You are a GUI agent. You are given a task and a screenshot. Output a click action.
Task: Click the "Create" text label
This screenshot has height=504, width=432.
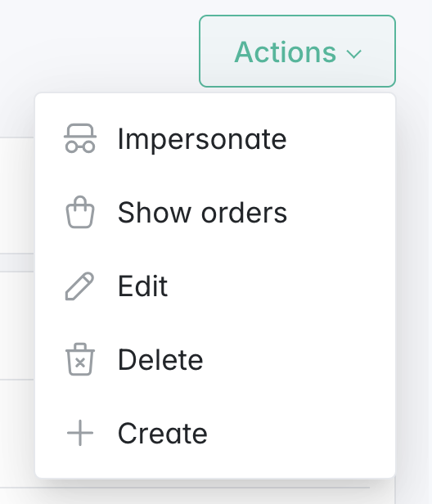[163, 434]
